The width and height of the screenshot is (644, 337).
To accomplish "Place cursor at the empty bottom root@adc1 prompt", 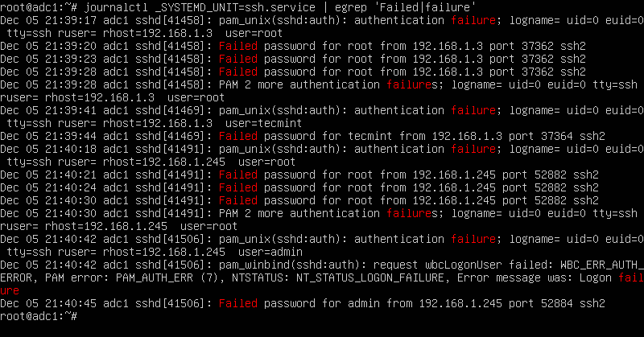I will click(x=80, y=316).
